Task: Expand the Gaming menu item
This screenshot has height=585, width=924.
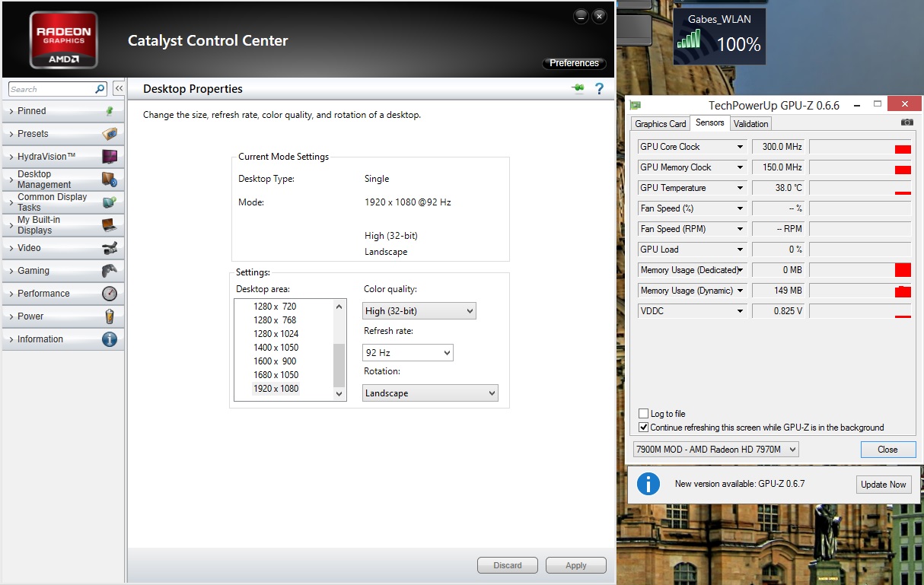Action: click(x=63, y=271)
